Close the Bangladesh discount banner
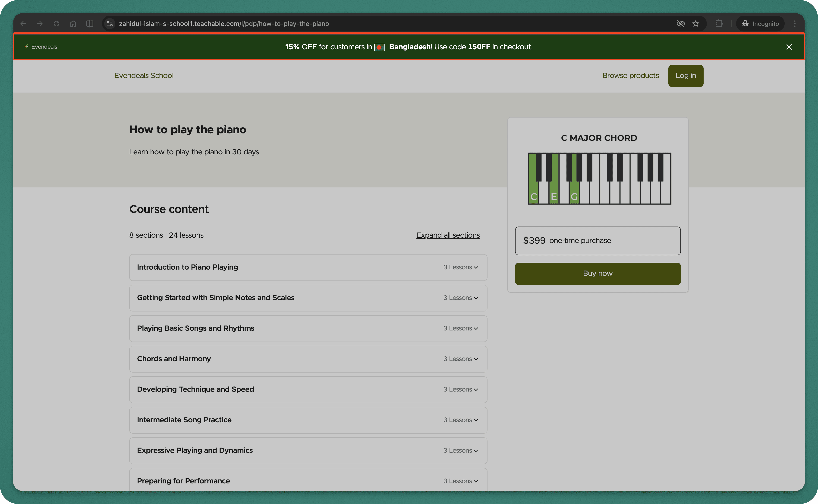 point(789,47)
